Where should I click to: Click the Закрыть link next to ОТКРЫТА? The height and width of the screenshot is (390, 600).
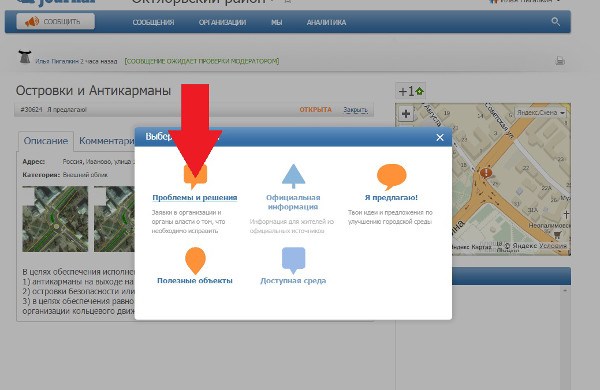(x=355, y=110)
